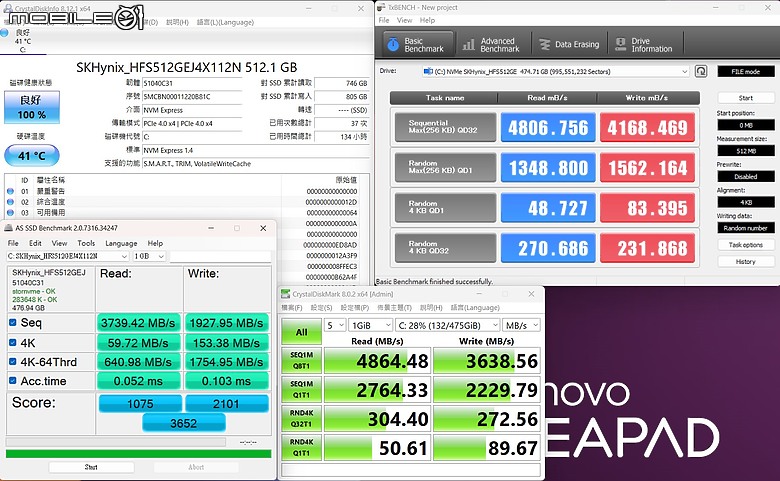Click TxBENCH 4806.756 read result

tap(548, 127)
